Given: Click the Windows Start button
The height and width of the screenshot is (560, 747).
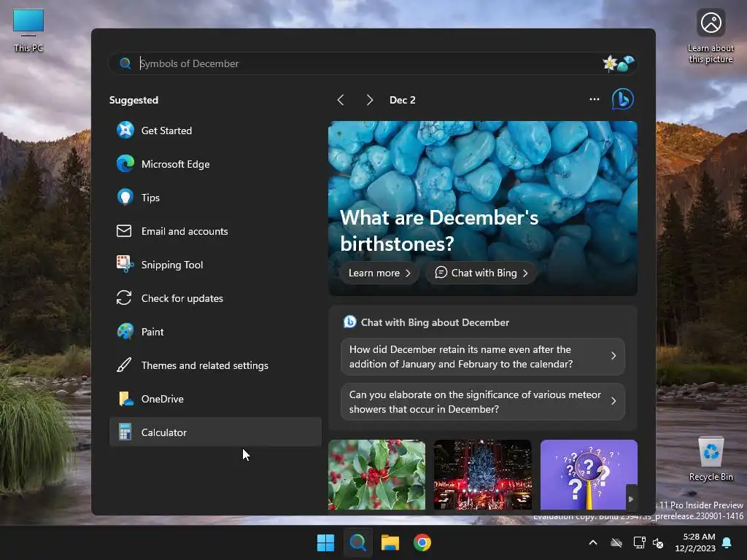Looking at the screenshot, I should pyautogui.click(x=326, y=542).
